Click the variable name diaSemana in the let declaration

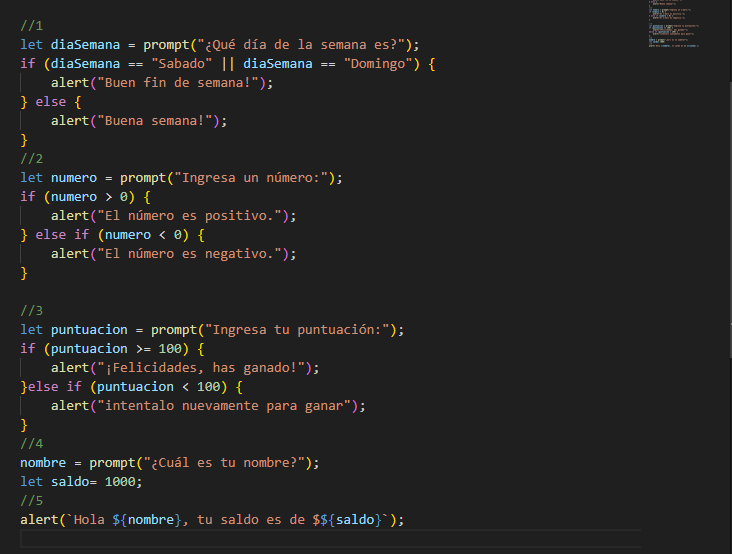[x=85, y=45]
